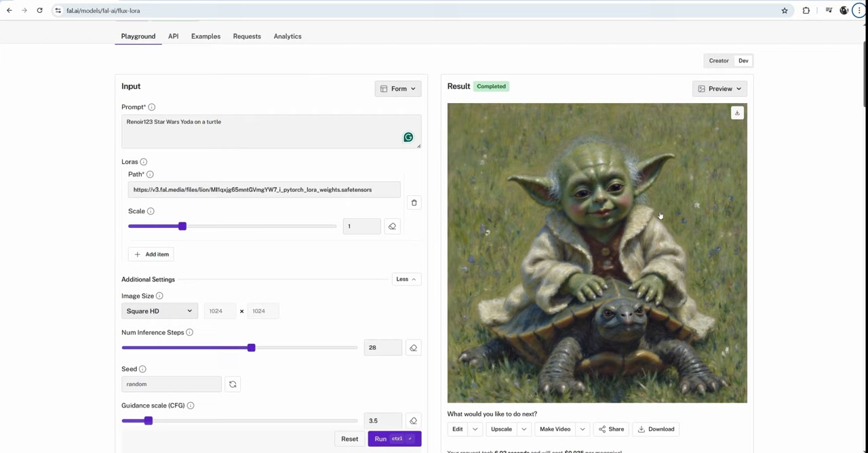Reload the page with refresh icon
Viewport: 868px width, 453px height.
pyautogui.click(x=40, y=10)
